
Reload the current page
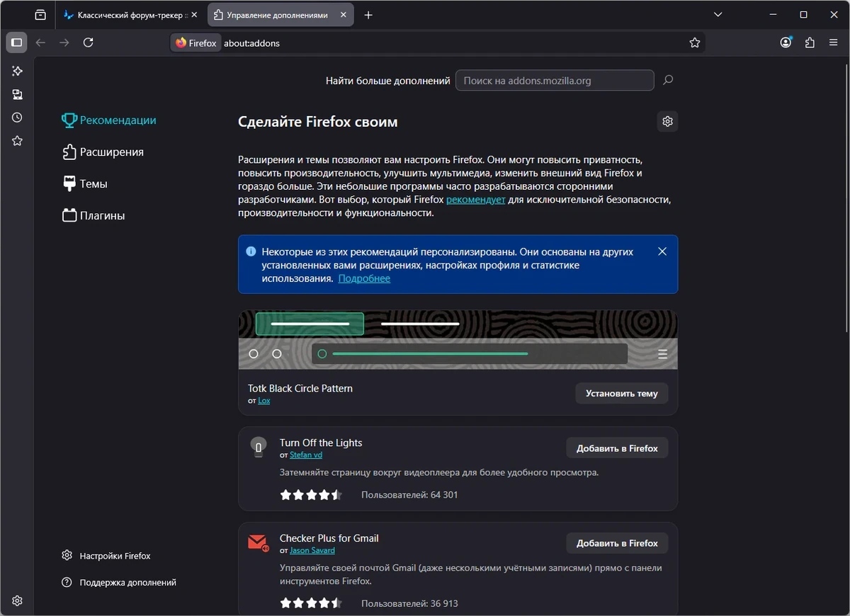click(x=89, y=42)
